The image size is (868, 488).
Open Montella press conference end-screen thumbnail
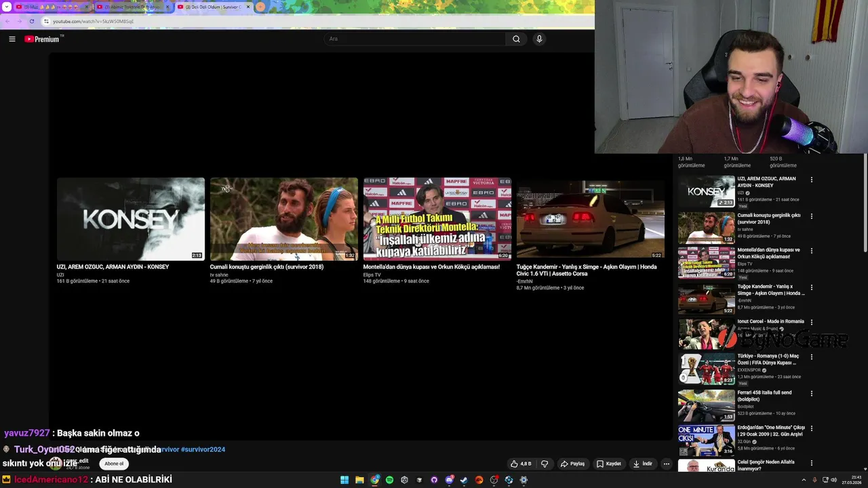tap(437, 219)
